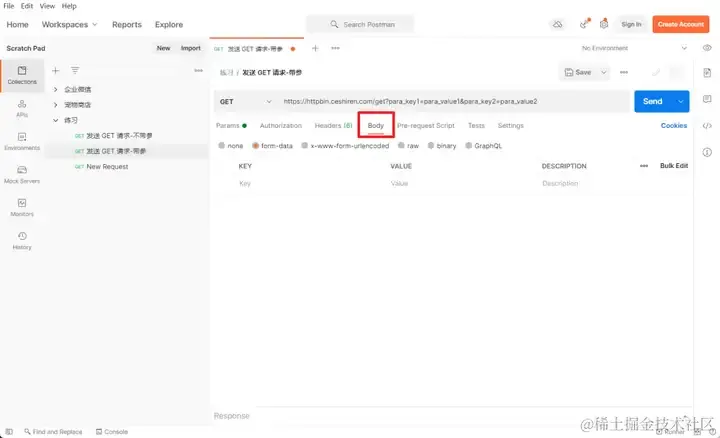Open Find and Replace in status bar
The image size is (720, 438).
point(53,432)
